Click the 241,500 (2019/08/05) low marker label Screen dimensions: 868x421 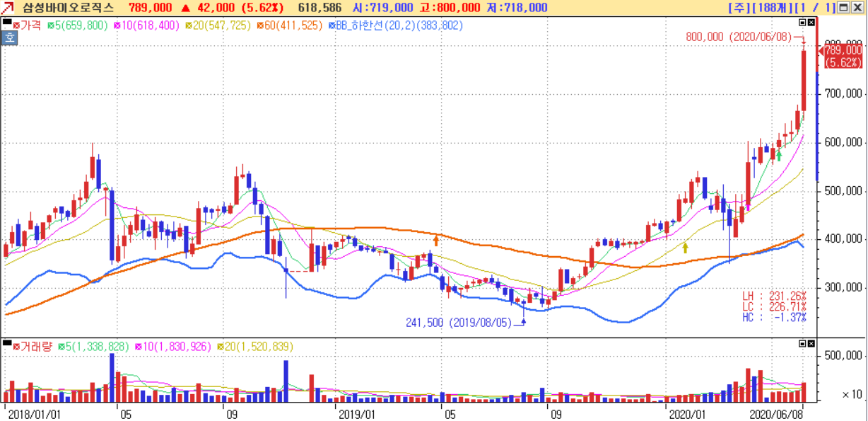(x=460, y=322)
